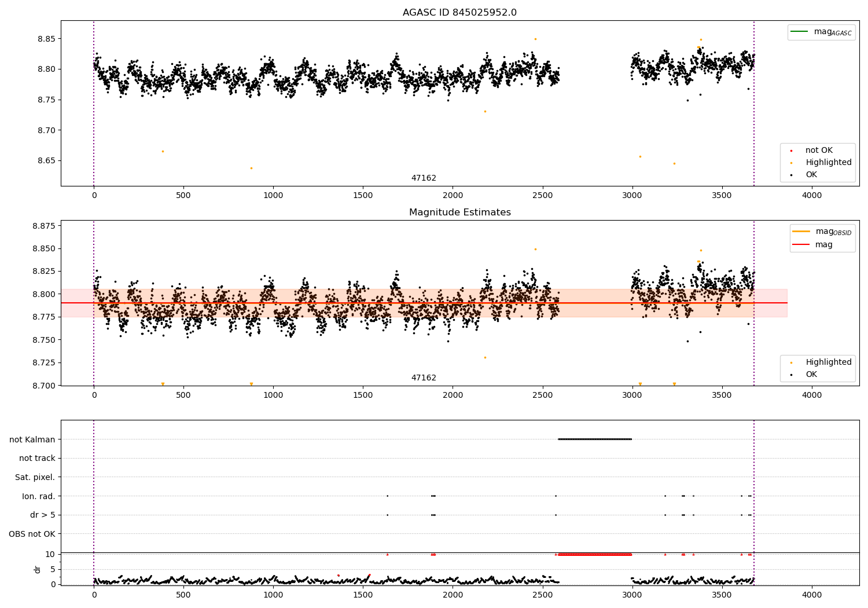Select the green mag AGASC legend line
The height and width of the screenshot is (608, 868).
pyautogui.click(x=799, y=32)
